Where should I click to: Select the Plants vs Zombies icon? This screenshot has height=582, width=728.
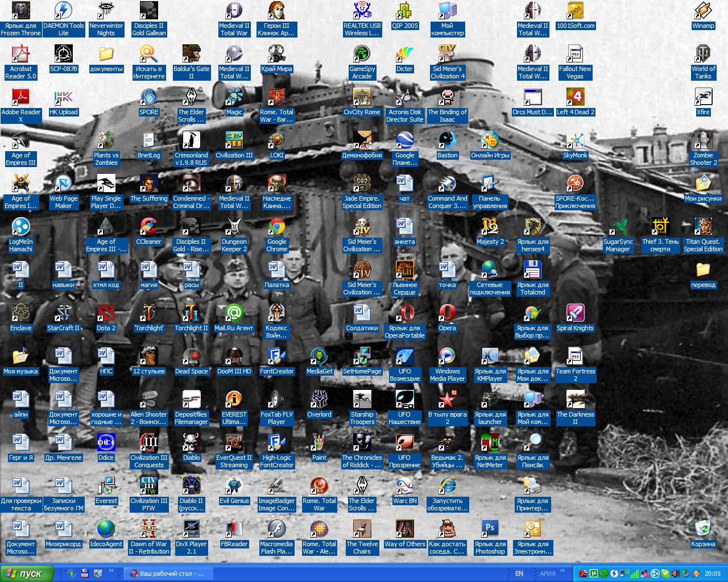point(106,148)
